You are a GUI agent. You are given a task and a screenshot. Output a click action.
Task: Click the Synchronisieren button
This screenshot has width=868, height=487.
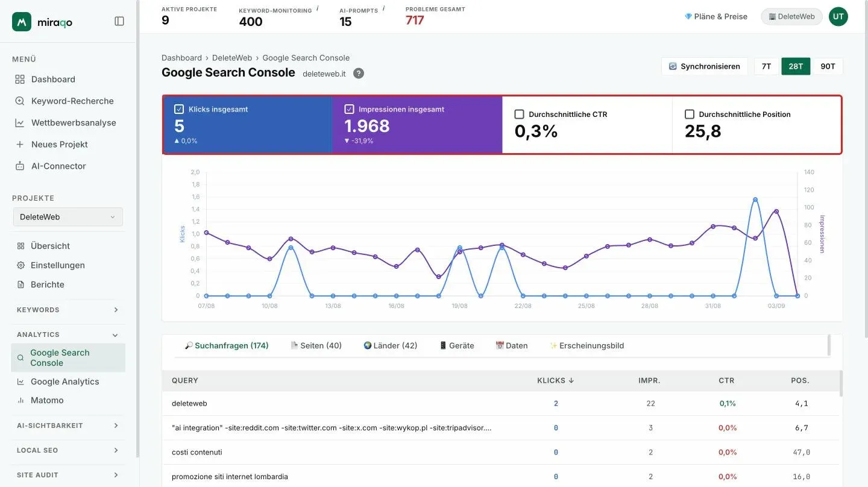coord(705,66)
